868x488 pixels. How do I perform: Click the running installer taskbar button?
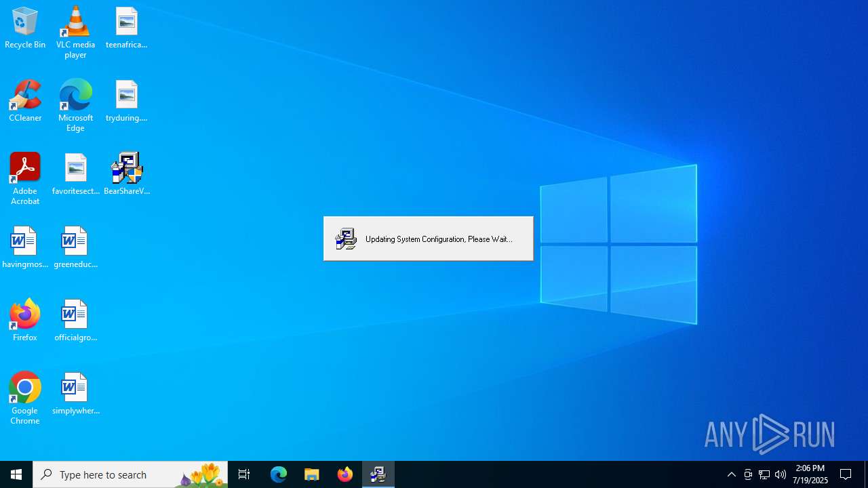point(378,474)
